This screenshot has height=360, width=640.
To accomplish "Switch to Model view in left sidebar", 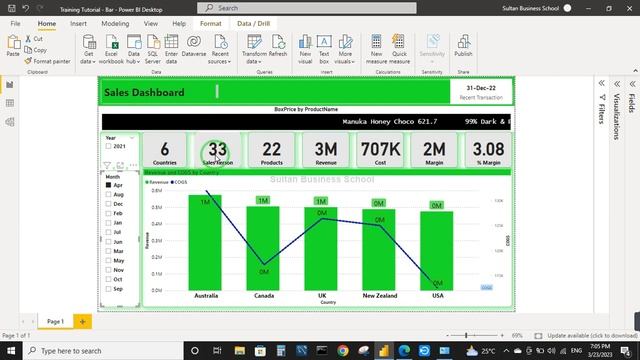I will [x=9, y=122].
